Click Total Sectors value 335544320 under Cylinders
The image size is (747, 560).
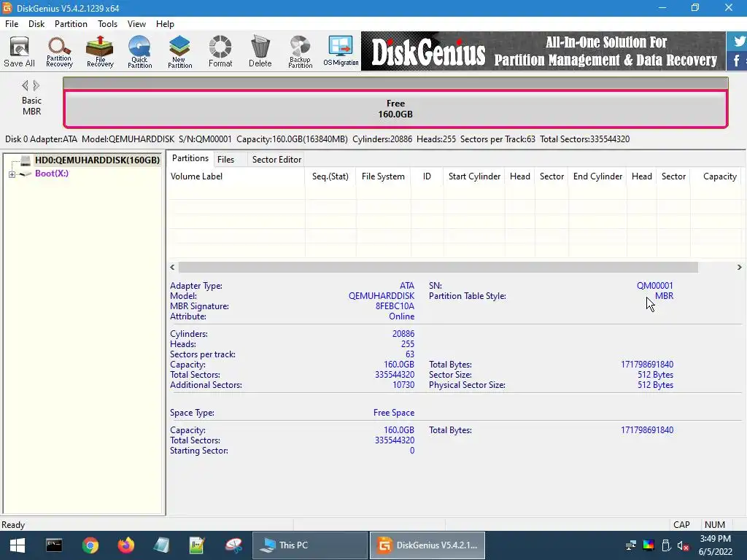pyautogui.click(x=395, y=375)
